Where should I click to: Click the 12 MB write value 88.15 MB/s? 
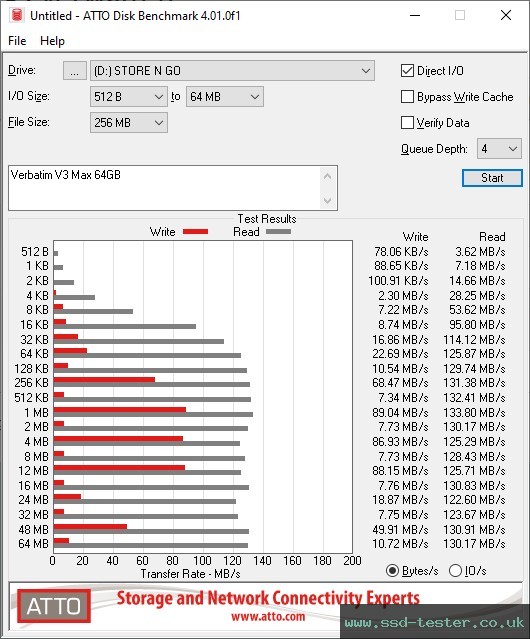coord(400,471)
